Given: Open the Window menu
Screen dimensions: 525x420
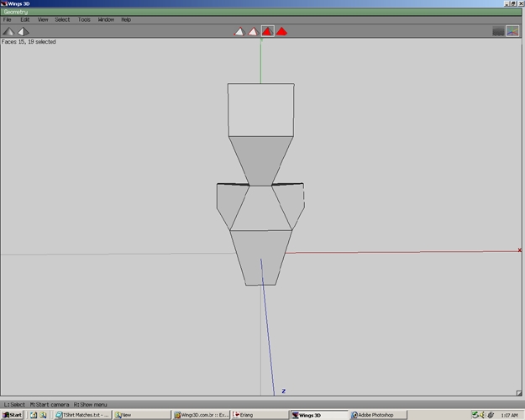Looking at the screenshot, I should click(x=106, y=20).
